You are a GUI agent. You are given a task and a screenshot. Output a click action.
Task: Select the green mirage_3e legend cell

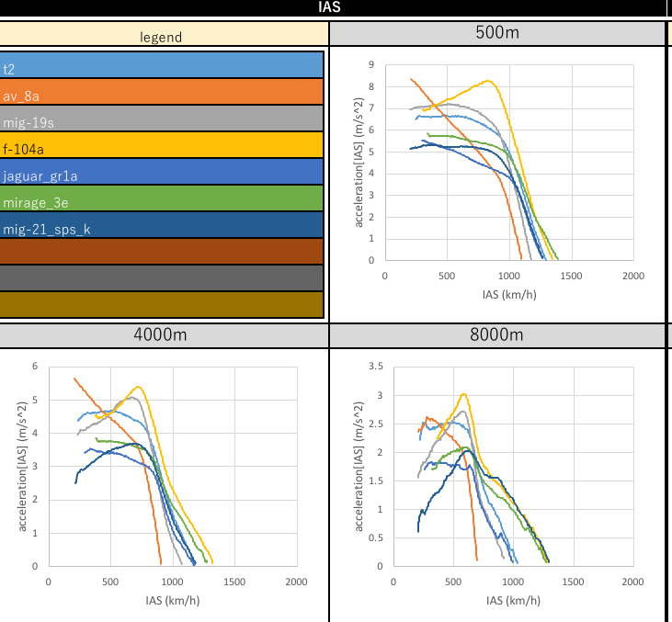pos(162,198)
